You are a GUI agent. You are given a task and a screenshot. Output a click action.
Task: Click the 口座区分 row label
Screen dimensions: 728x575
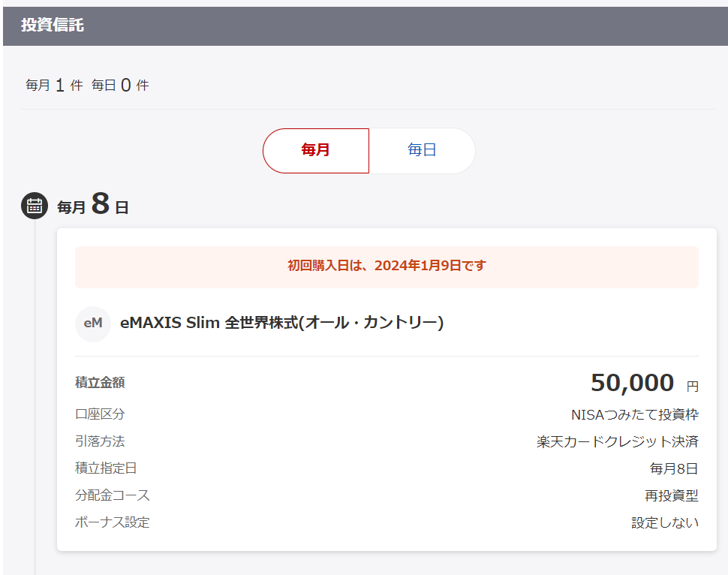click(x=100, y=414)
